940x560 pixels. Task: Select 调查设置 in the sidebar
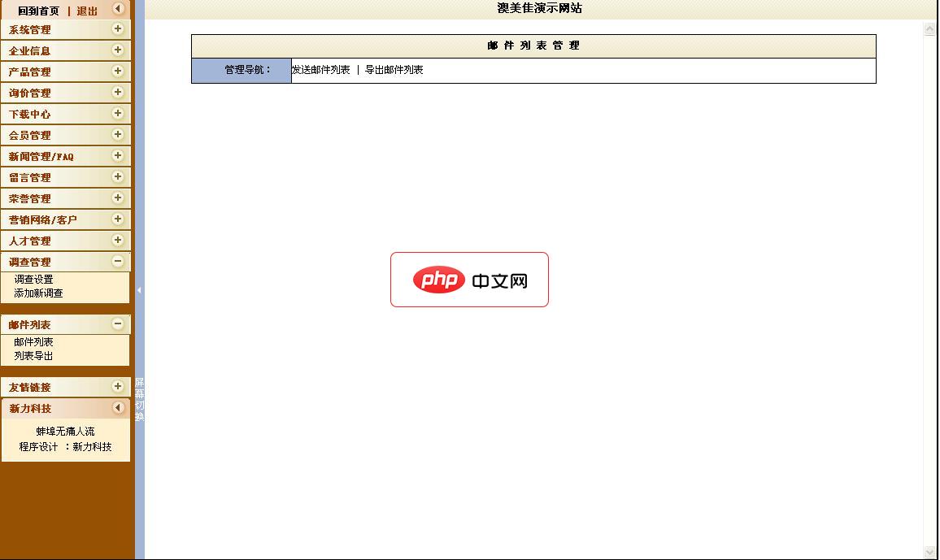coord(32,279)
